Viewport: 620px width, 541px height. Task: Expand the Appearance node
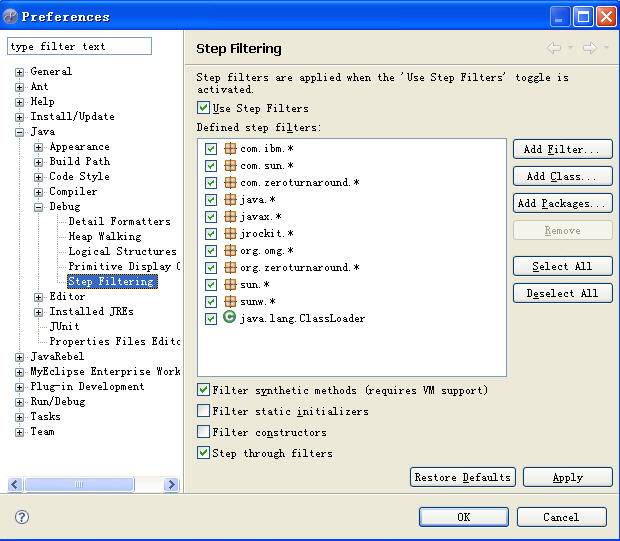[x=38, y=148]
